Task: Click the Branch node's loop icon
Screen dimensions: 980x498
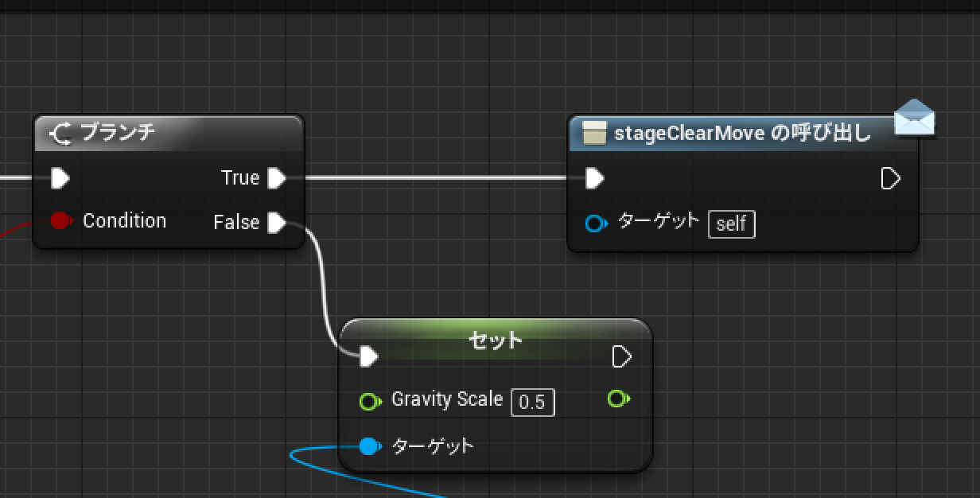Action: point(62,134)
